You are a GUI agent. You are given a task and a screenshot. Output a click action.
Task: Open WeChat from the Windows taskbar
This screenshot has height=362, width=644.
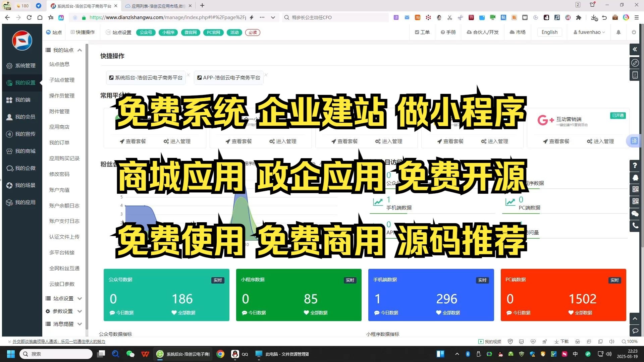pyautogui.click(x=130, y=354)
